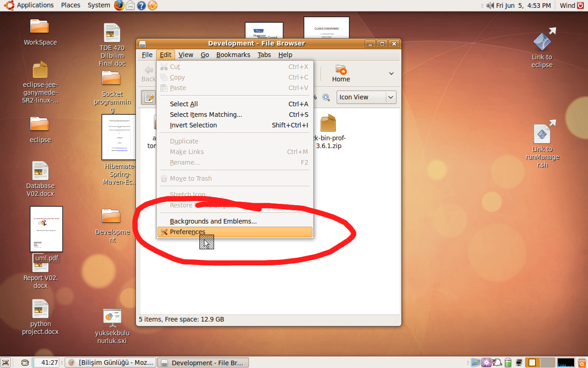This screenshot has height=368, width=588.
Task: Select the python project.docx file icon
Action: click(40, 309)
